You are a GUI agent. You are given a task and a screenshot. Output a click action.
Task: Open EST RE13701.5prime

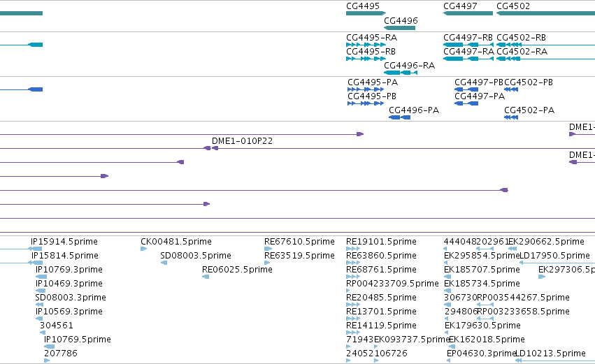[x=381, y=312]
